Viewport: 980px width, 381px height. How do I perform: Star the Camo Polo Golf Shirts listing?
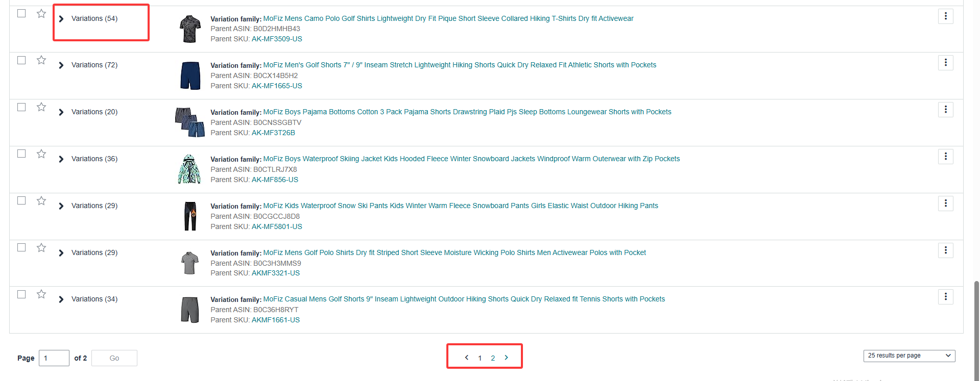click(41, 14)
